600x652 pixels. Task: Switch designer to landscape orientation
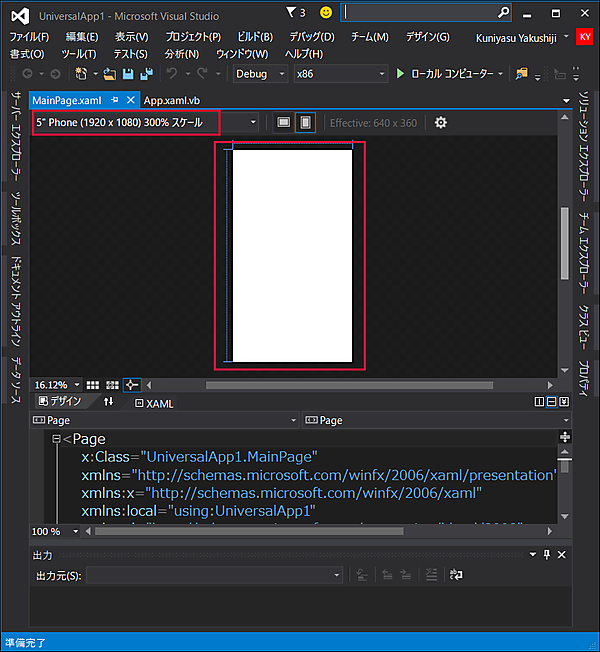pyautogui.click(x=284, y=122)
